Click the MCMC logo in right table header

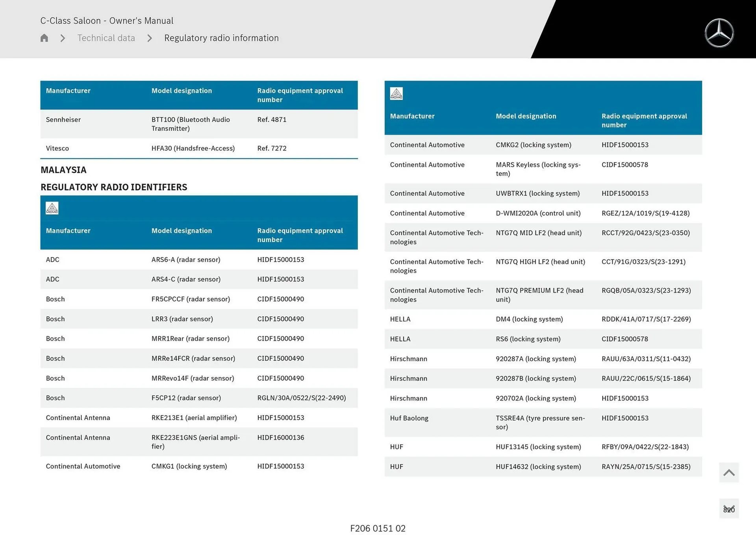[396, 93]
